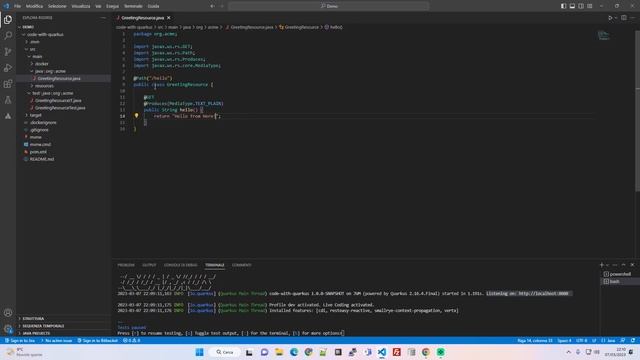Click the editor minimap preview
640x360 pixels.
tap(603, 36)
